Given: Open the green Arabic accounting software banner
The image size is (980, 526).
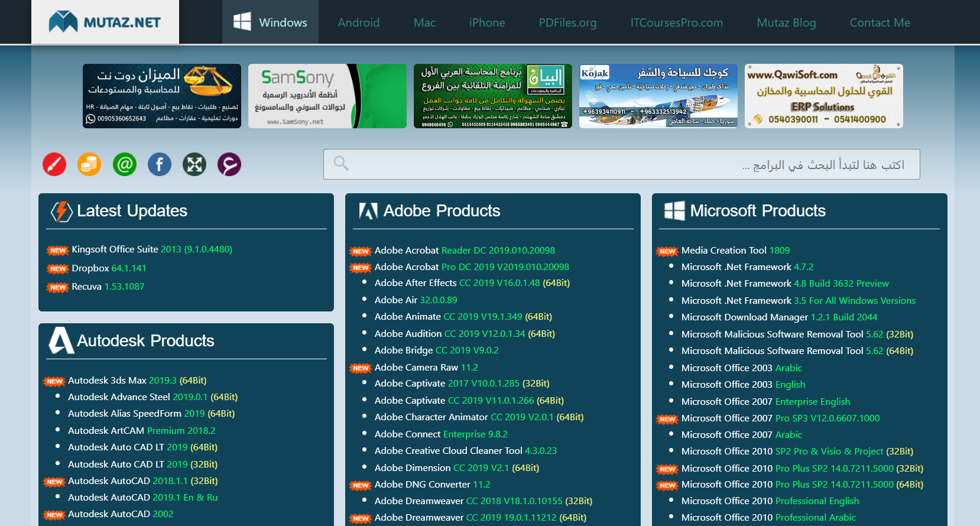Looking at the screenshot, I should click(493, 96).
